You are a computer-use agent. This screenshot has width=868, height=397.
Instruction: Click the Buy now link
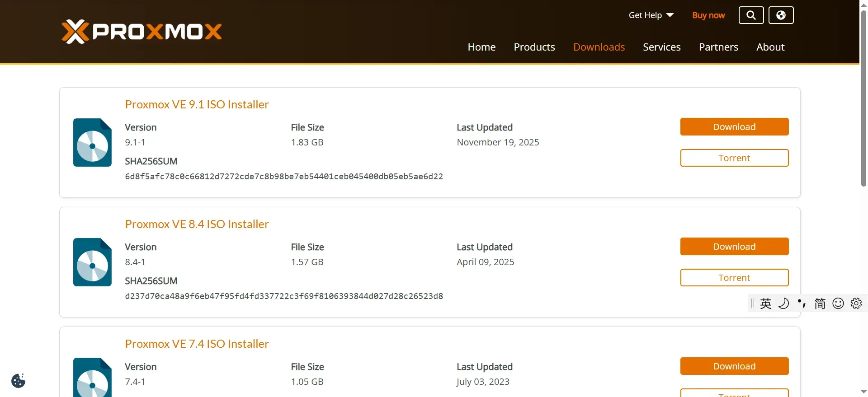tap(708, 15)
